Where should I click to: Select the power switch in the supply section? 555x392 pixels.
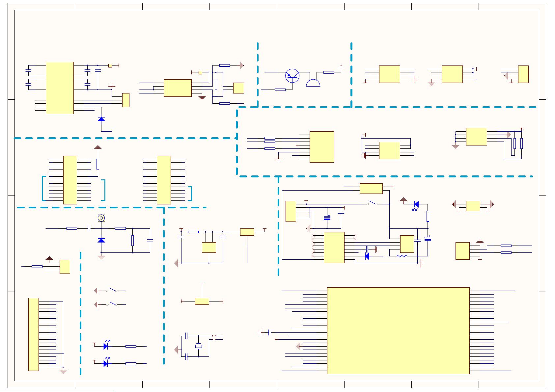[x=372, y=203]
